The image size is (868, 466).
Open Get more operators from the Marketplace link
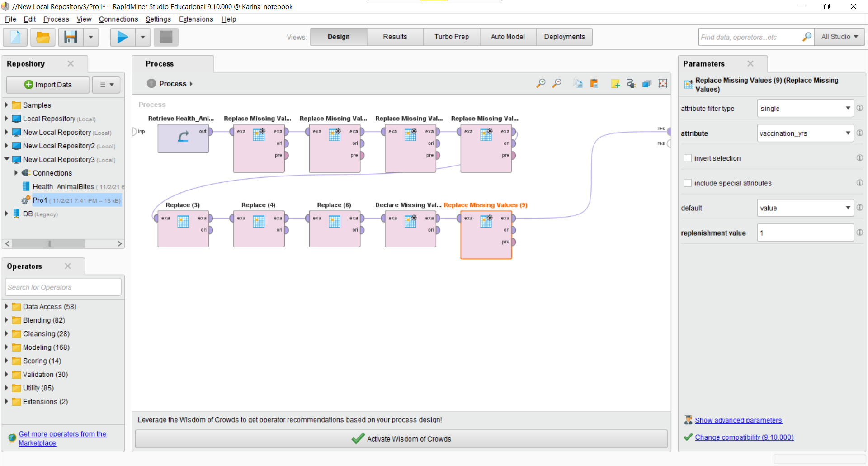tap(62, 438)
